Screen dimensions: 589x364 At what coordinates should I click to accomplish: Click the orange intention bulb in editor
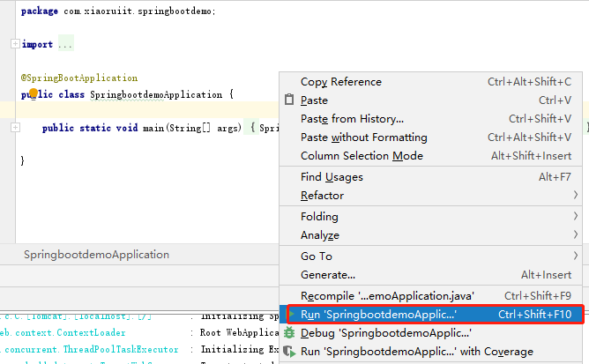34,93
